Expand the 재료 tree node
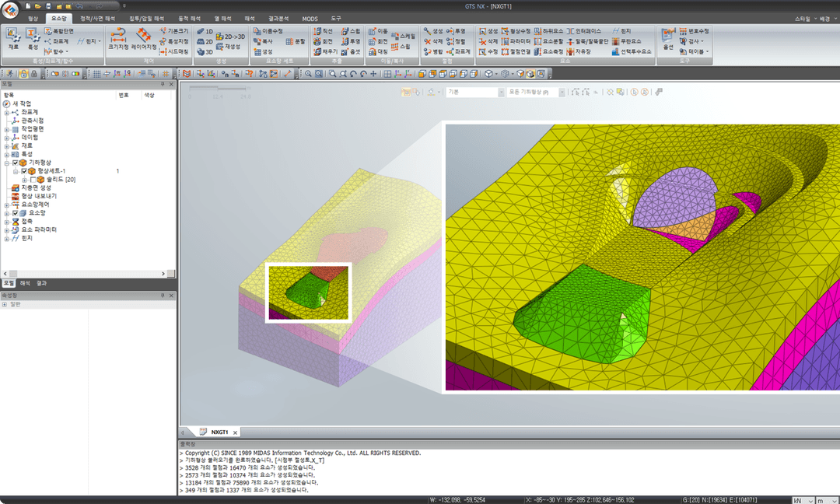This screenshot has height=504, width=840. 6,146
